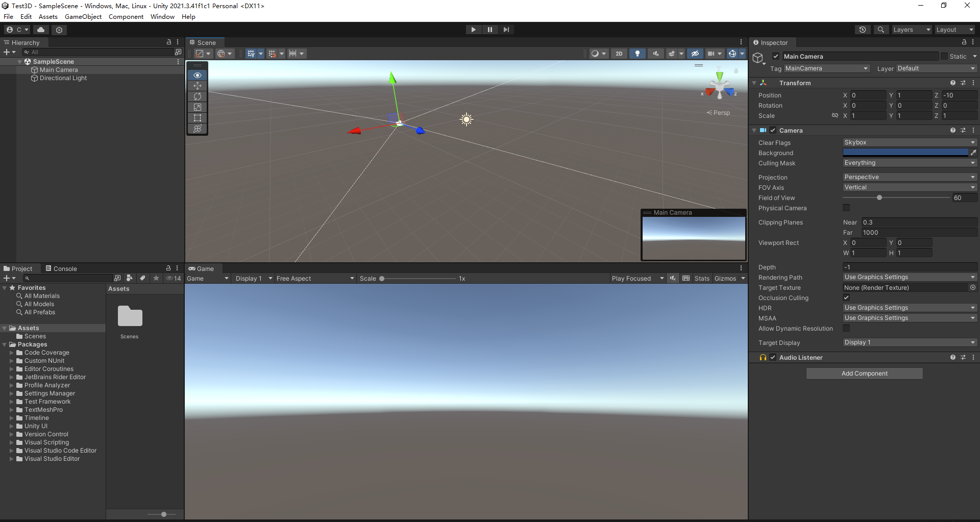Open the search tool in top toolbar
Image resolution: width=980 pixels, height=522 pixels.
[880, 29]
